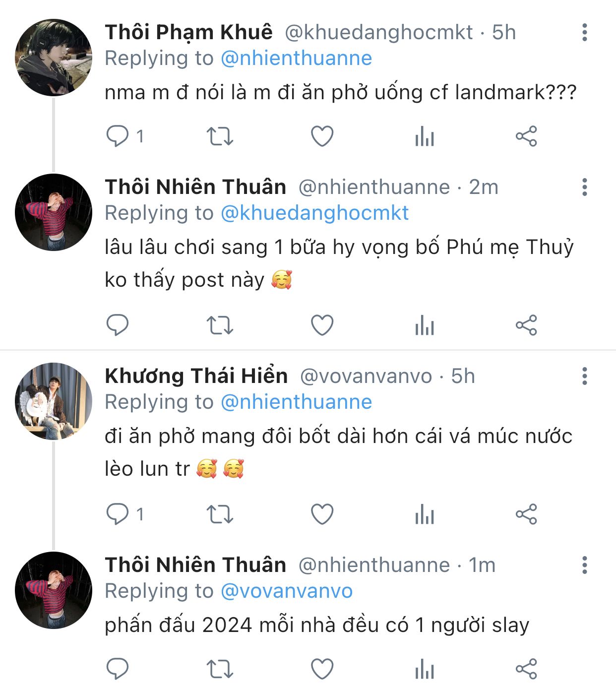Open more options on the 1m-old tweet
The width and height of the screenshot is (616, 693).
[x=585, y=565]
